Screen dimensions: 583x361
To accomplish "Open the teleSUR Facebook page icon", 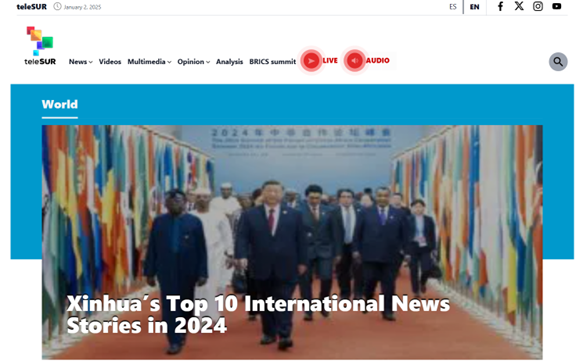I will pyautogui.click(x=500, y=6).
